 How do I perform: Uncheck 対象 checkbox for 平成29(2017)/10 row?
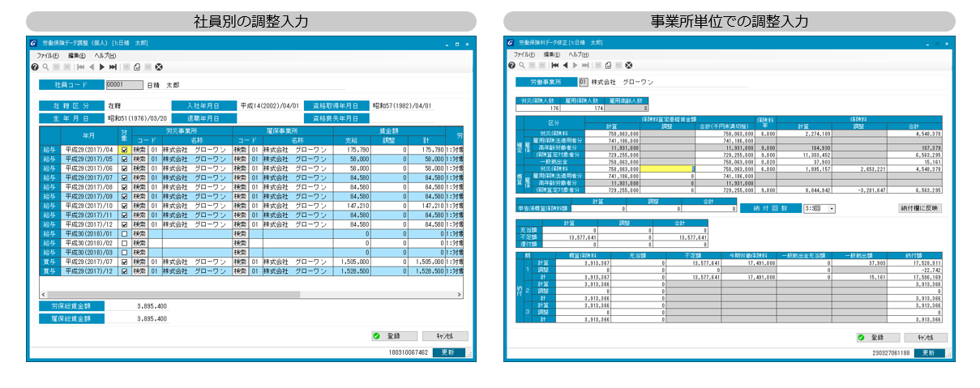(124, 206)
